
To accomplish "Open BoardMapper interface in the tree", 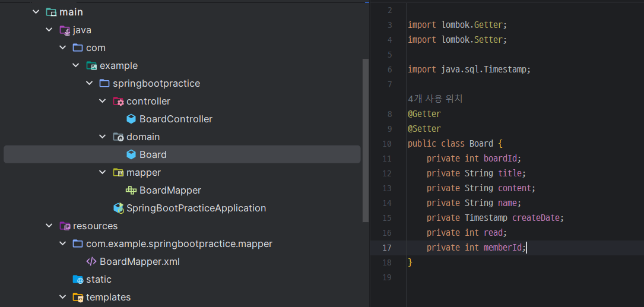I will (x=170, y=190).
